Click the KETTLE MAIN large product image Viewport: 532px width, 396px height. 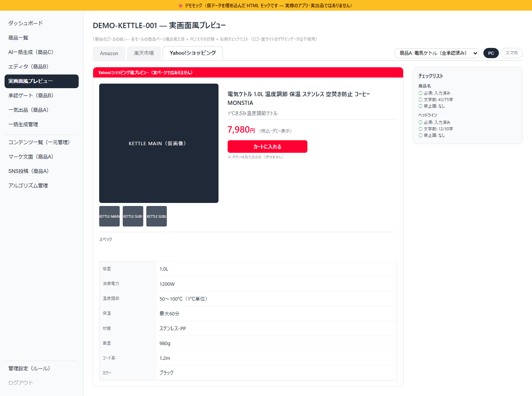(x=159, y=143)
